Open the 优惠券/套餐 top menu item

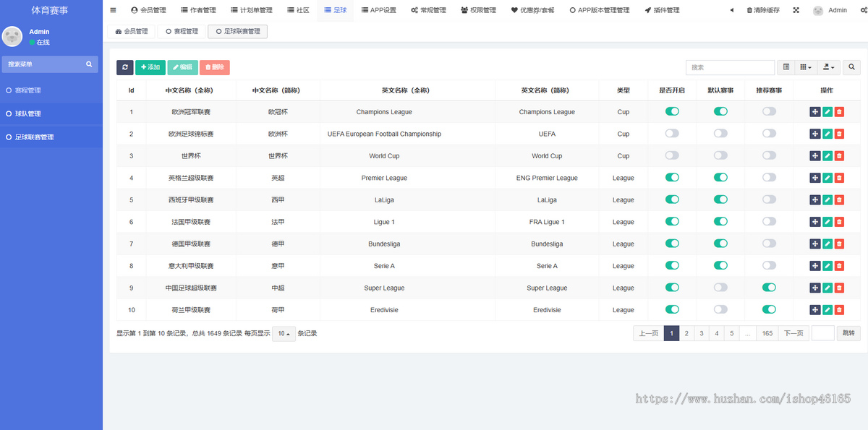click(x=532, y=10)
